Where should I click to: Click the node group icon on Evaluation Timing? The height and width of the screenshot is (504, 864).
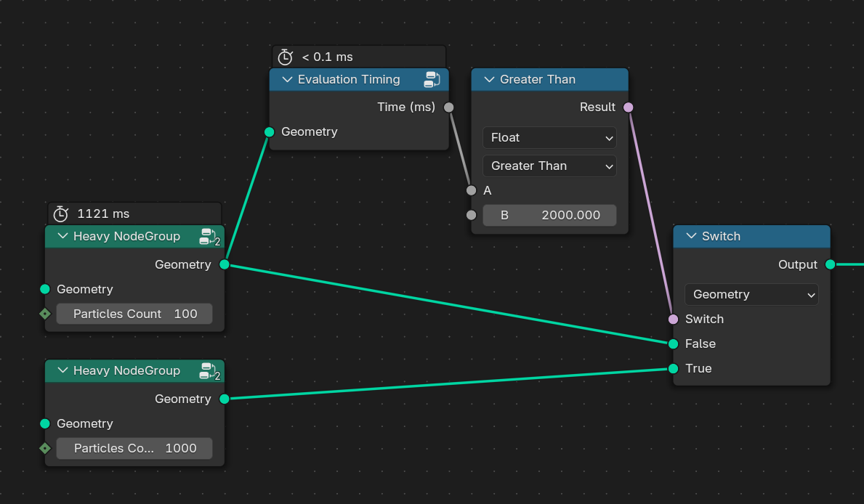coord(432,79)
